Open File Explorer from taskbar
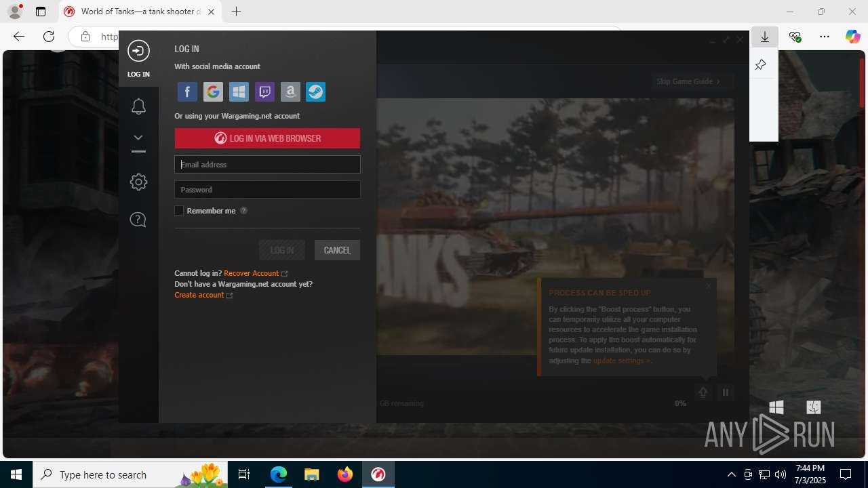Image resolution: width=868 pixels, height=488 pixels. tap(312, 474)
